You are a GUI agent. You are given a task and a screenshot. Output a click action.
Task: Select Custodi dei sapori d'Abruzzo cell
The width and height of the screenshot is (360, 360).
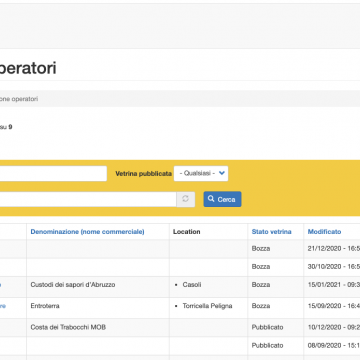point(73,285)
